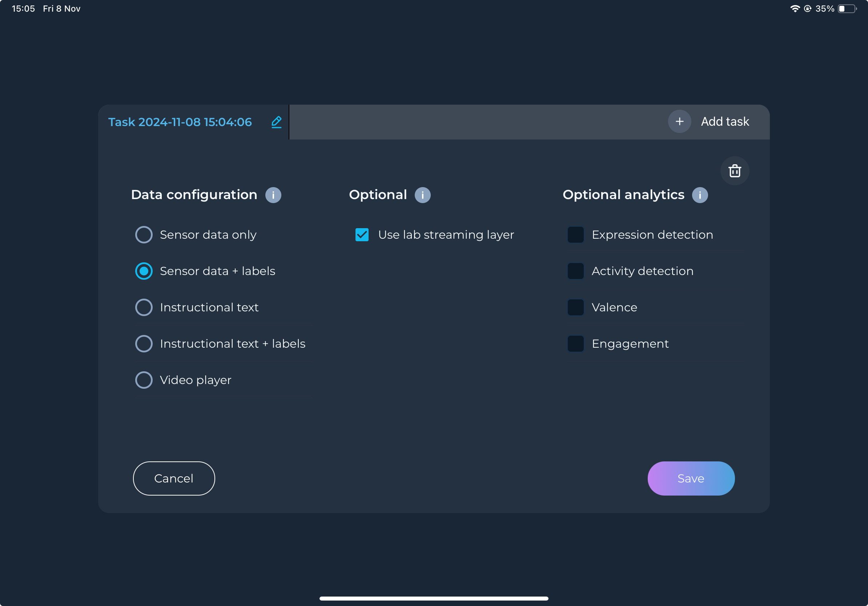868x606 pixels.
Task: Click the Cancel button
Action: [173, 478]
